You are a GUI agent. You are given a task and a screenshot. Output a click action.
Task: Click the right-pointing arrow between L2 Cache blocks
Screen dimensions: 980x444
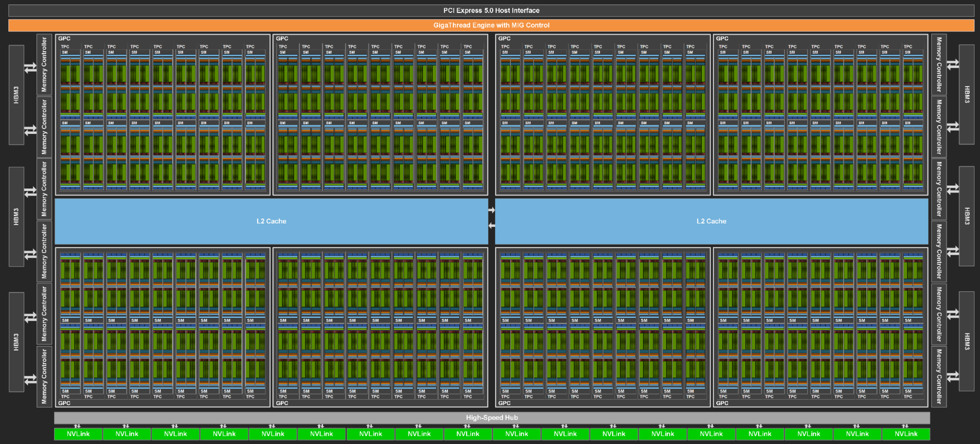click(491, 210)
